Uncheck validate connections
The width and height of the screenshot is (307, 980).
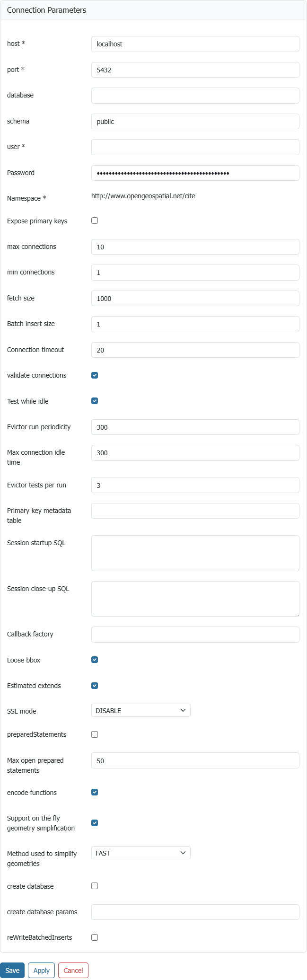(95, 375)
